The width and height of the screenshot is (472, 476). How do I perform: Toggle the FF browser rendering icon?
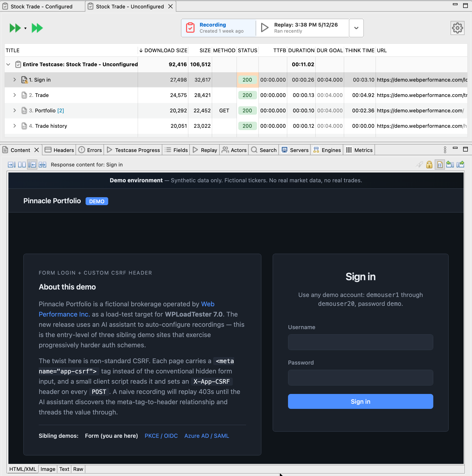pyautogui.click(x=440, y=165)
